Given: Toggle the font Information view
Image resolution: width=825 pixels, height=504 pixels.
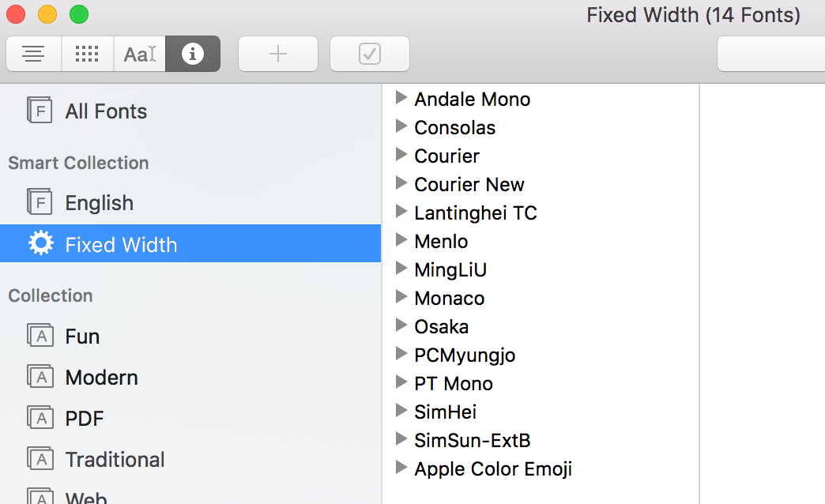Looking at the screenshot, I should click(193, 55).
